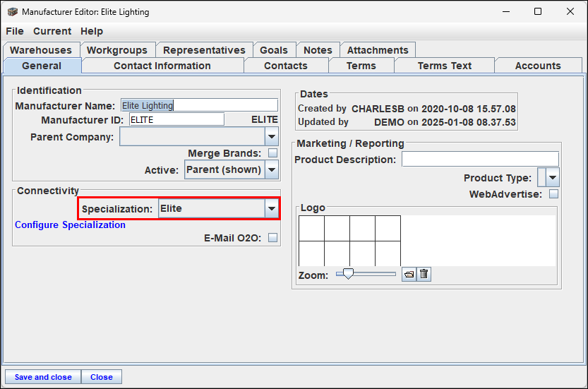Minimize the Manufacturer Editor window
Image resolution: width=588 pixels, height=389 pixels.
tap(506, 11)
